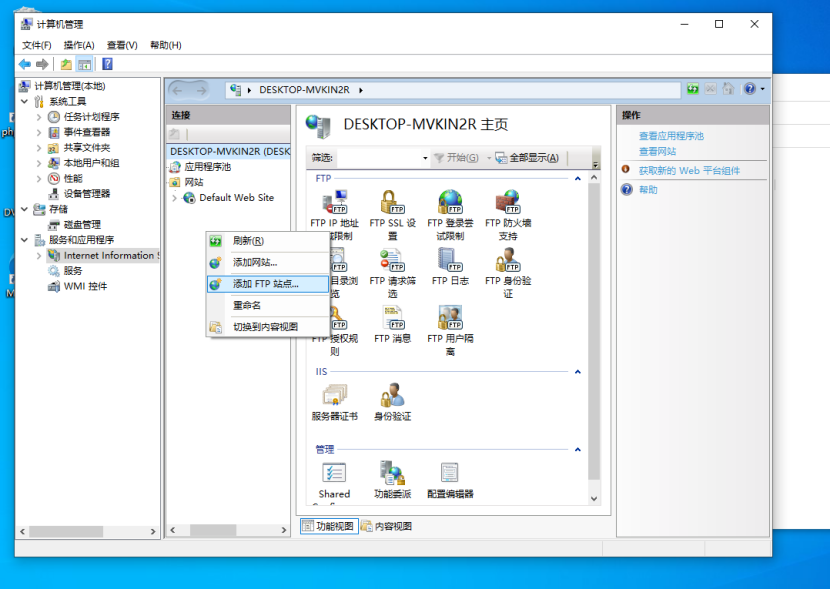The width and height of the screenshot is (831, 590).
Task: Choose 重命名 in context menu
Action: coord(268,305)
